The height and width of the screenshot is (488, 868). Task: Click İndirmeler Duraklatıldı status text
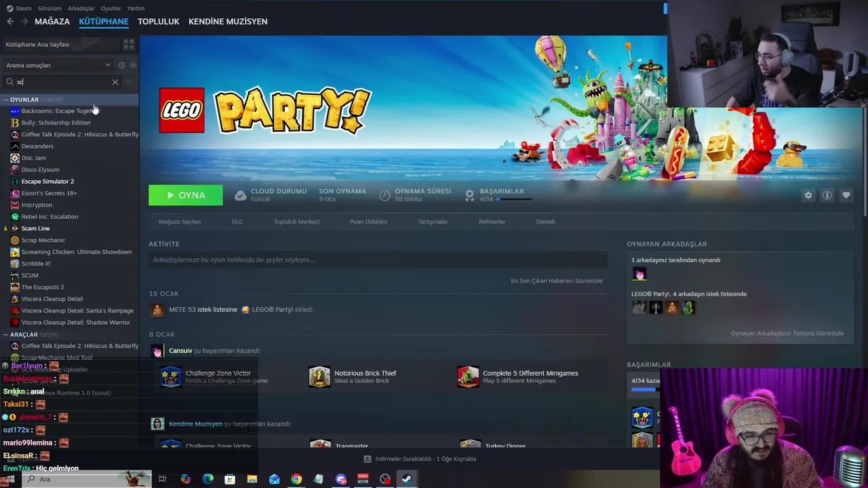tap(426, 459)
